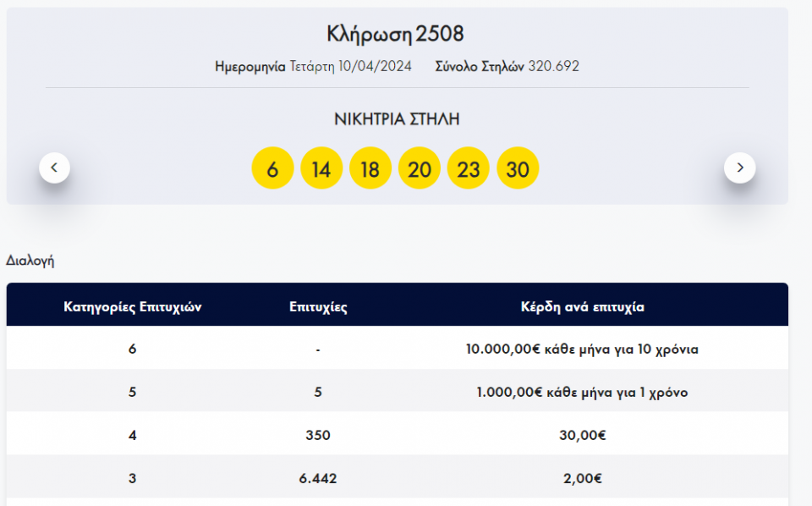The image size is (812, 506).
Task: Go to the previous draw with left arrow
Action: [x=54, y=168]
